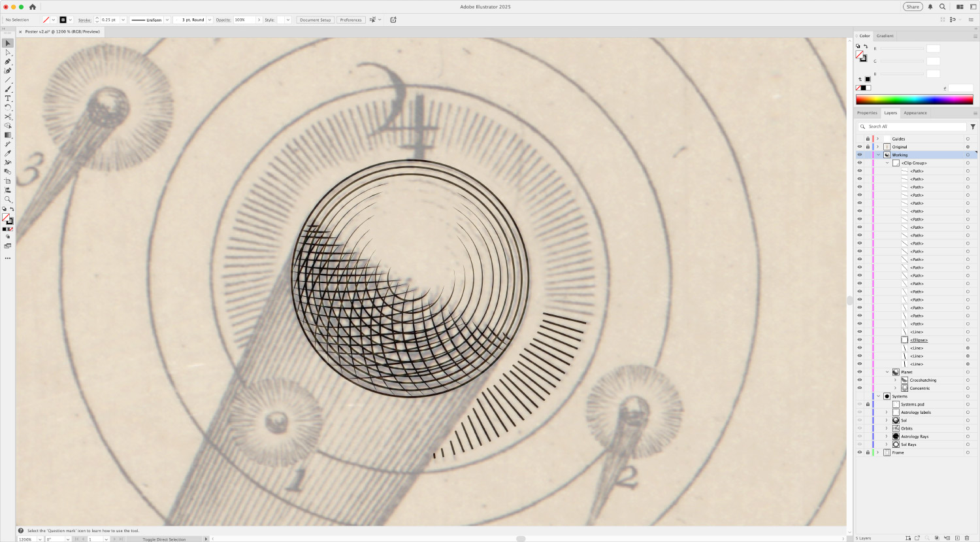Click the Opacity 100% value field

pyautogui.click(x=244, y=20)
